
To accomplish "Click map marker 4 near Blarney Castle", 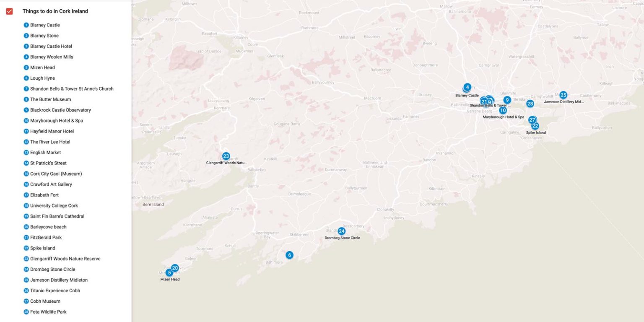I will pyautogui.click(x=467, y=87).
